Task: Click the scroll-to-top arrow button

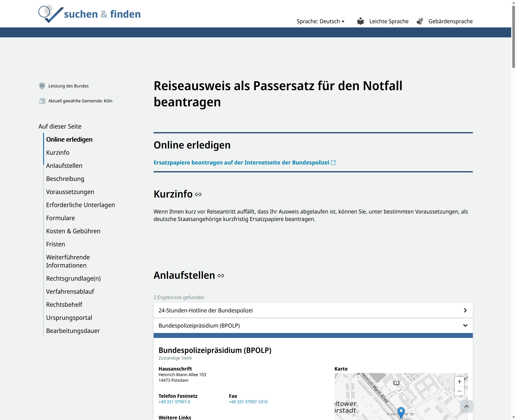Action: [x=466, y=406]
